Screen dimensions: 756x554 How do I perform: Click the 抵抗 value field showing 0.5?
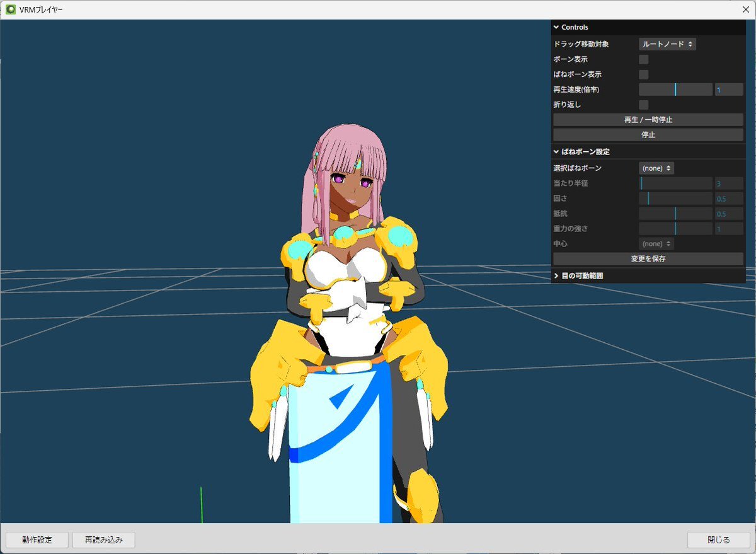pos(729,214)
